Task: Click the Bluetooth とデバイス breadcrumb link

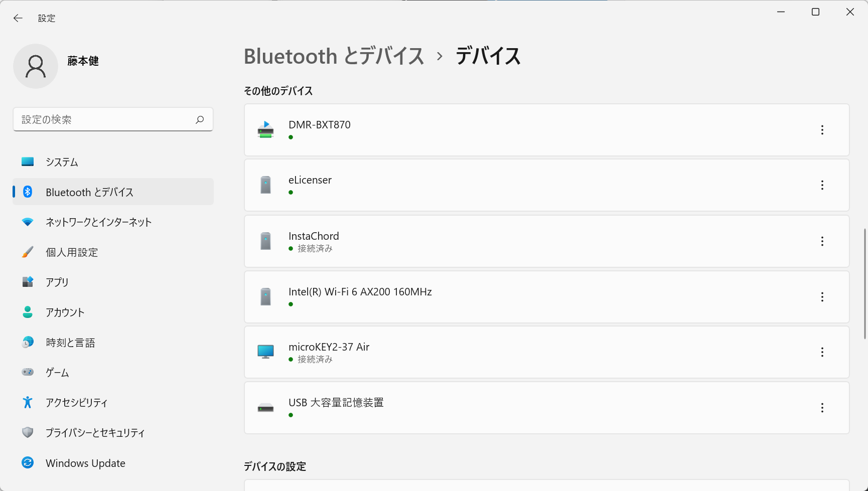Action: [334, 56]
